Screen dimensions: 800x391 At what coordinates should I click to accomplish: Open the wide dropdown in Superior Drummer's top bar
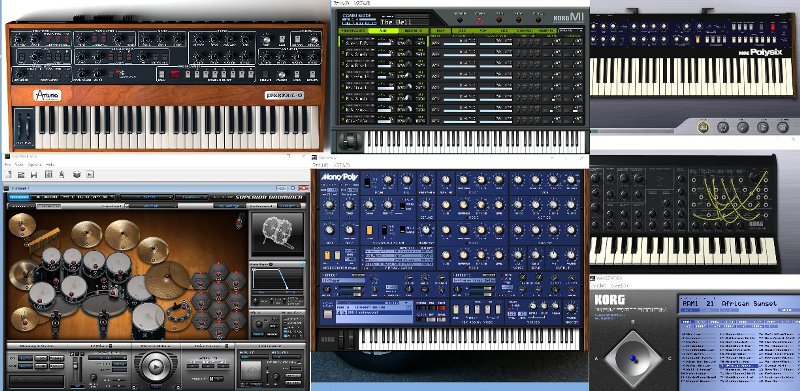coord(147,197)
